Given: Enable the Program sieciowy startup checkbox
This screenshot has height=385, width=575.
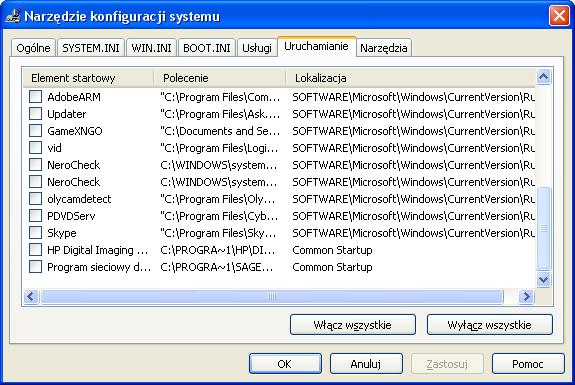Looking at the screenshot, I should pos(35,267).
